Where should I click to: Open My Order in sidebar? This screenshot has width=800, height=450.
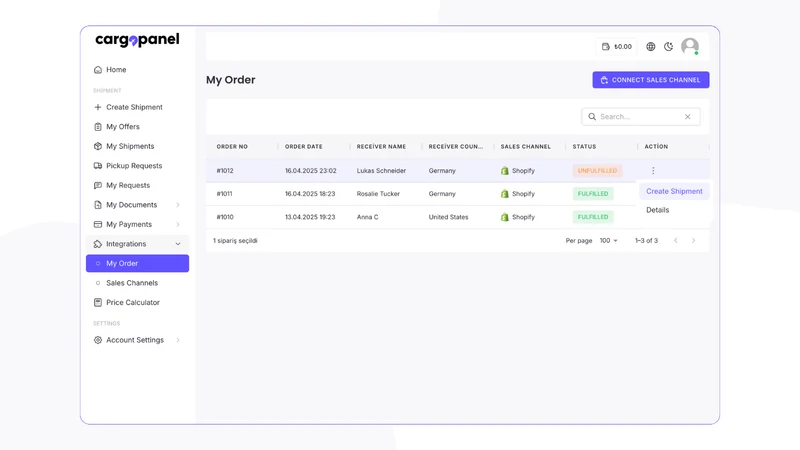pyautogui.click(x=138, y=263)
